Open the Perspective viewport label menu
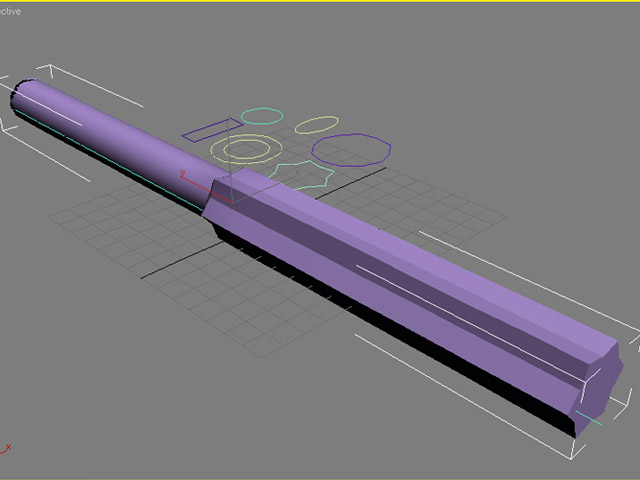 pyautogui.click(x=10, y=11)
